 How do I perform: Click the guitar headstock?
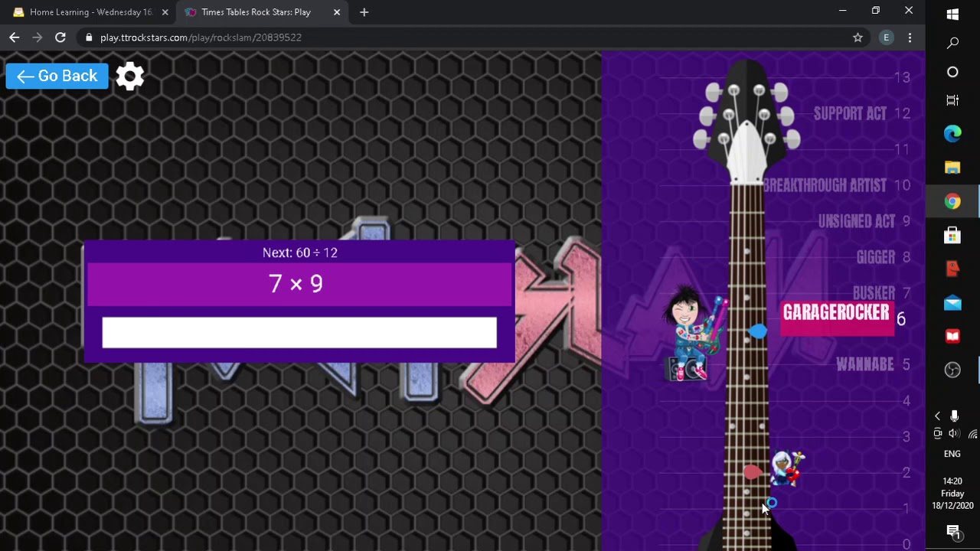point(746,122)
